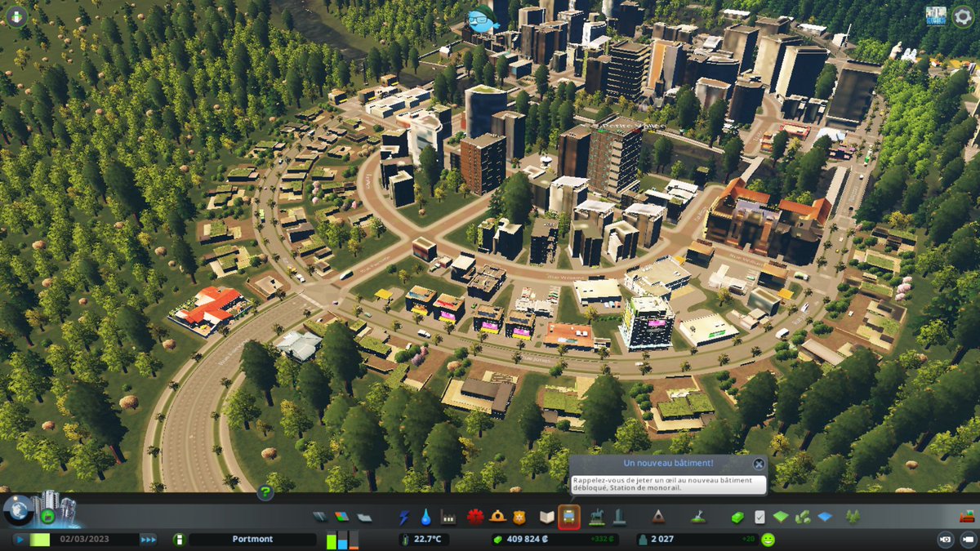Screen dimensions: 980x551
Task: Click the light green time progress bar
Action: (x=40, y=540)
